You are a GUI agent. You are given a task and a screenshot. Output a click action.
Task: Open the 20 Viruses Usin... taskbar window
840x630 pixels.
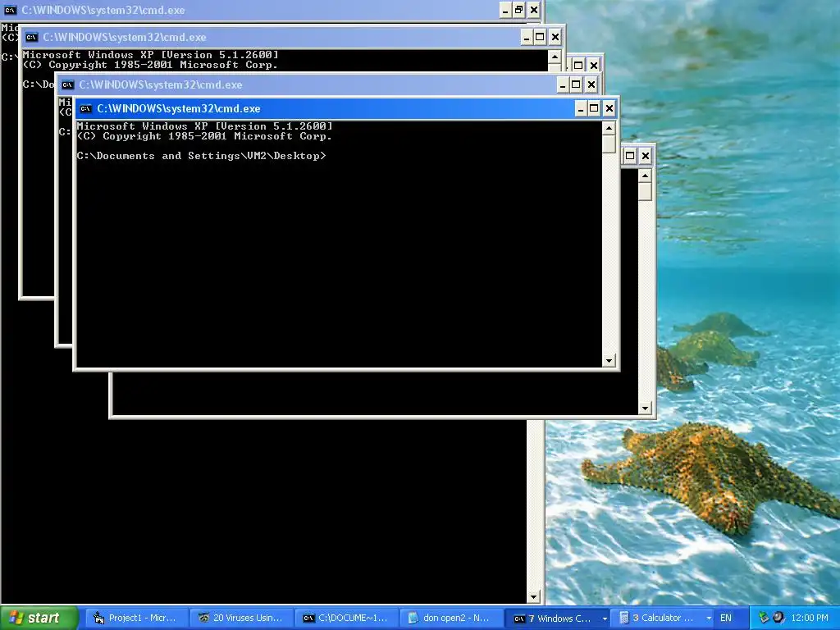coord(241,618)
